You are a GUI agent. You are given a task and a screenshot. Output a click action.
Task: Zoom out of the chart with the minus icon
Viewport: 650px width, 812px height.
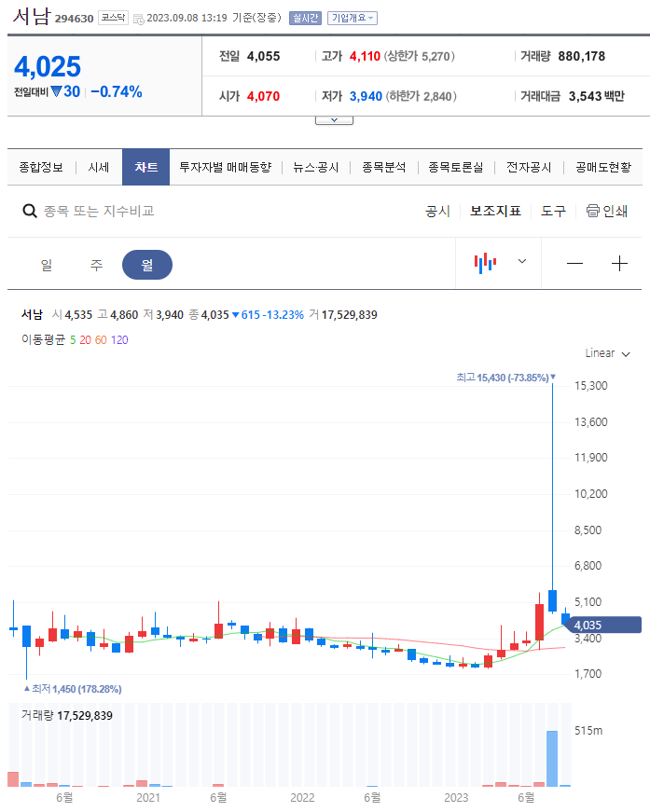(574, 262)
